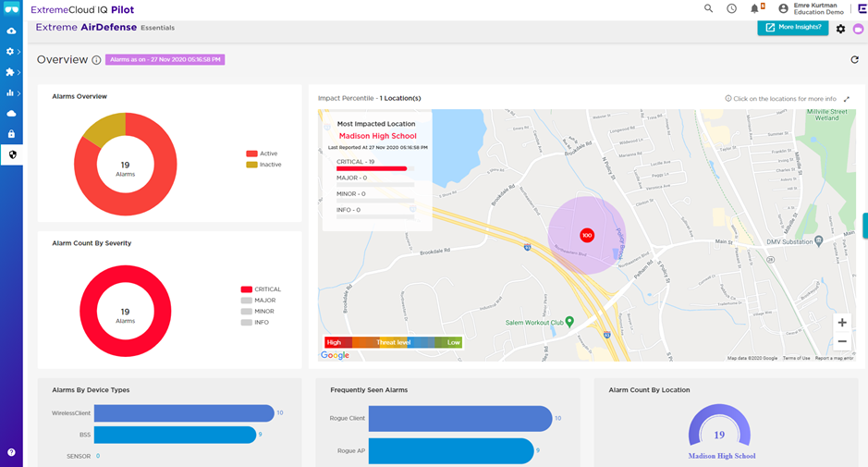Open help via question mark icon
868x467 pixels.
[11, 452]
